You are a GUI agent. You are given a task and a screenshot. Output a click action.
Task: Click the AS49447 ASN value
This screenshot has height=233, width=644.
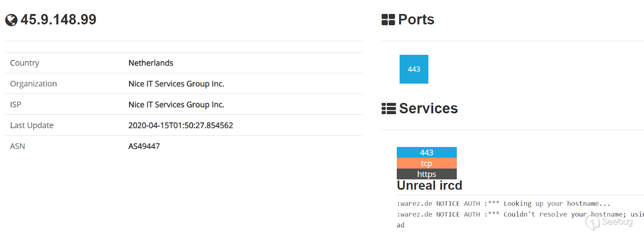144,146
